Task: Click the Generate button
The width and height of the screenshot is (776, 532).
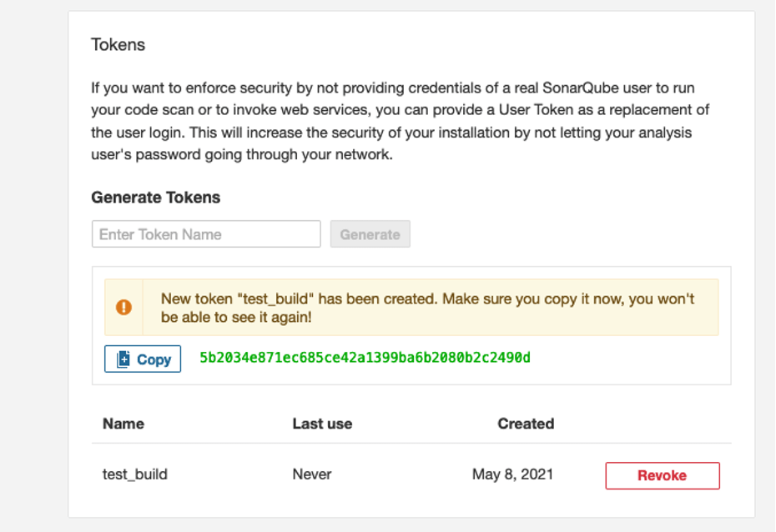Action: pos(370,233)
